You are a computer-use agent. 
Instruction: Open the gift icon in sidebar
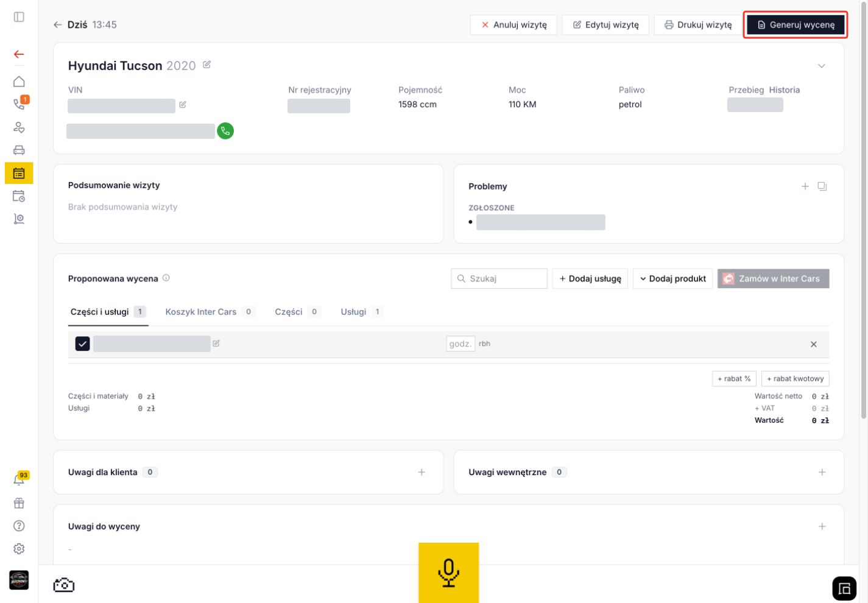pyautogui.click(x=19, y=503)
